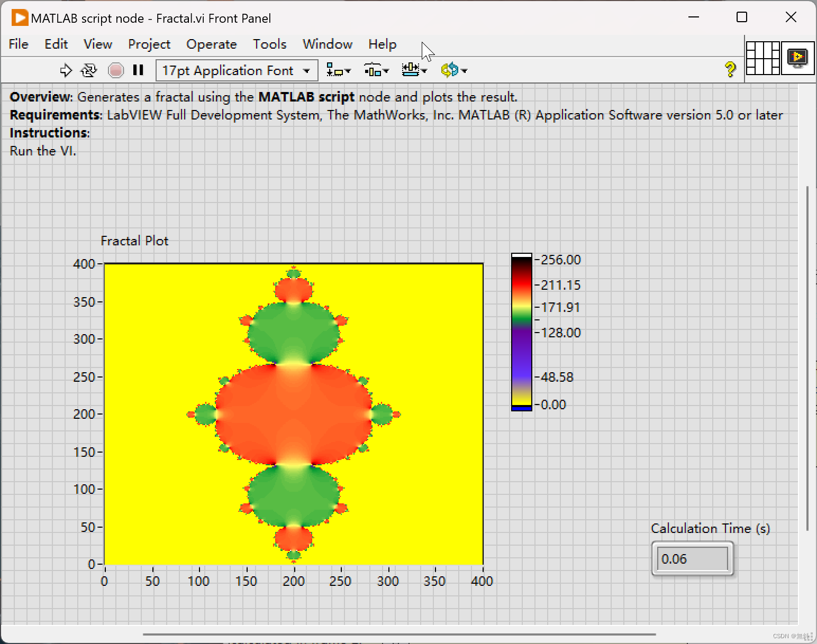Maximize the Fractal.vi window
Screen dimensions: 817x644
point(742,17)
